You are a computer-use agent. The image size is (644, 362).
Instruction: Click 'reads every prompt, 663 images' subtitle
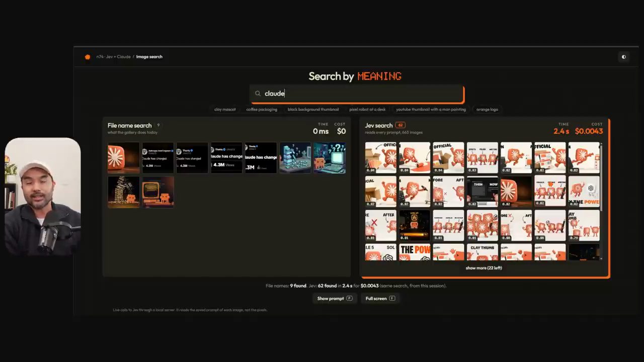394,133
